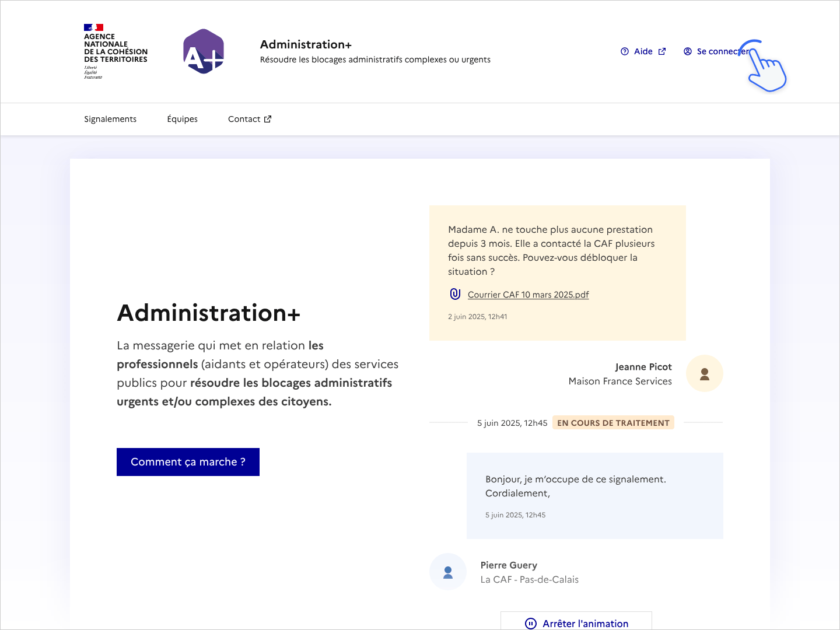Click the paperclip attachment icon
This screenshot has height=630, width=840.
[455, 294]
